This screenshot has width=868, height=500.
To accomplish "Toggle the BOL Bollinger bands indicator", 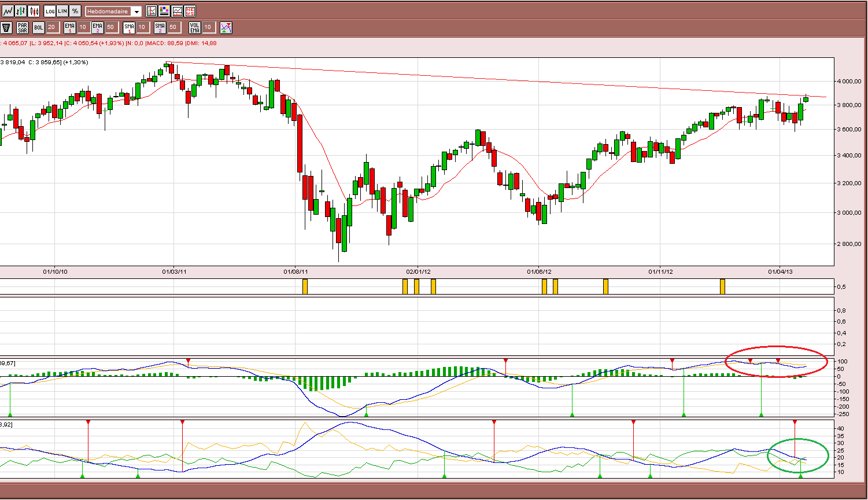I will [x=39, y=27].
